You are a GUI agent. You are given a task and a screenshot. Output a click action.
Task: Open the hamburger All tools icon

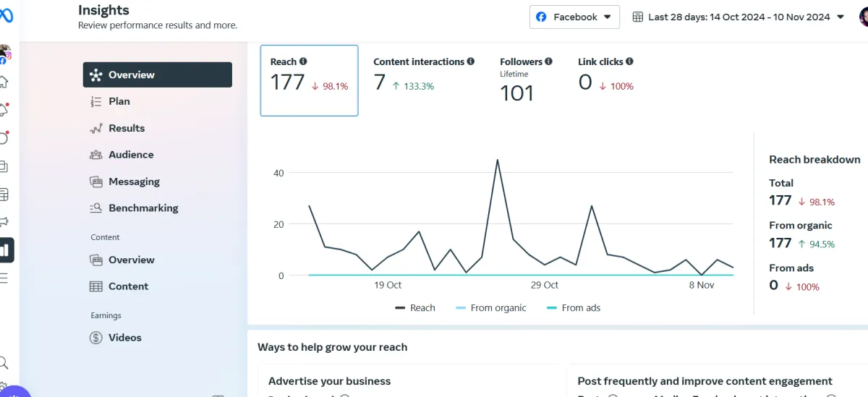tap(4, 278)
